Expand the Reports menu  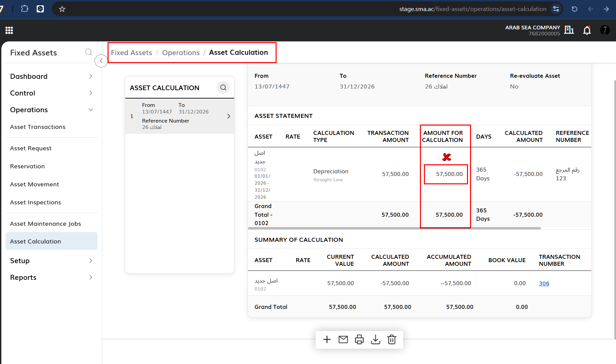(x=51, y=278)
